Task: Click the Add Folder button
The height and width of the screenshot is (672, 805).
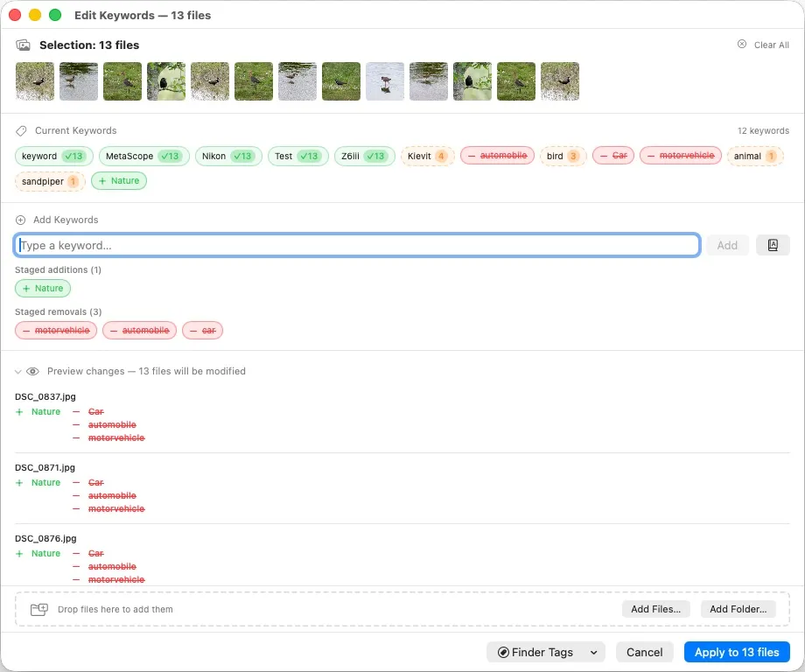Action: click(x=738, y=609)
